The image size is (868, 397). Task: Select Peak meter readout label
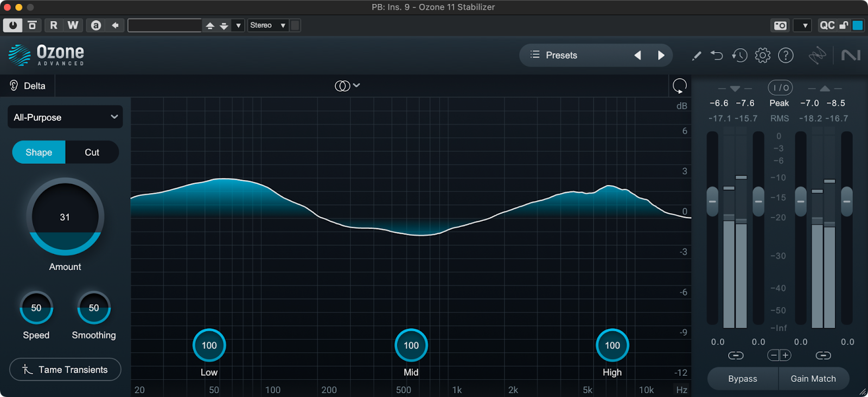pyautogui.click(x=779, y=103)
